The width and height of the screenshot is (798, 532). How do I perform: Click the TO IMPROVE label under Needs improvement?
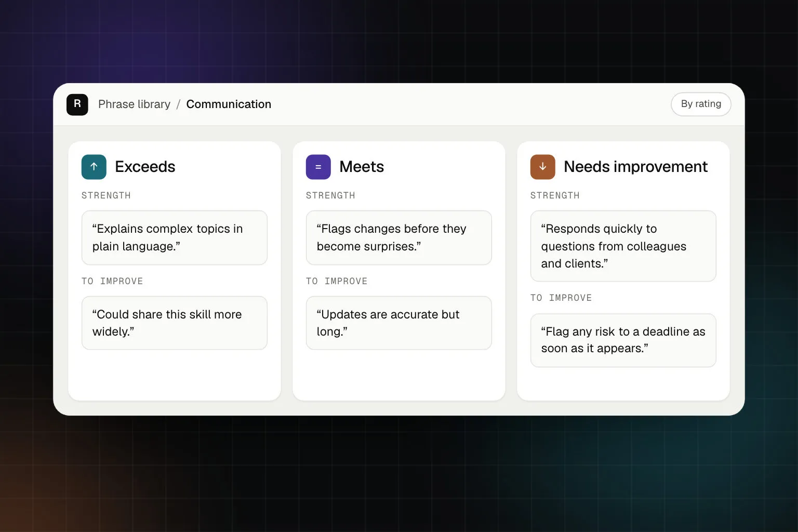561,298
